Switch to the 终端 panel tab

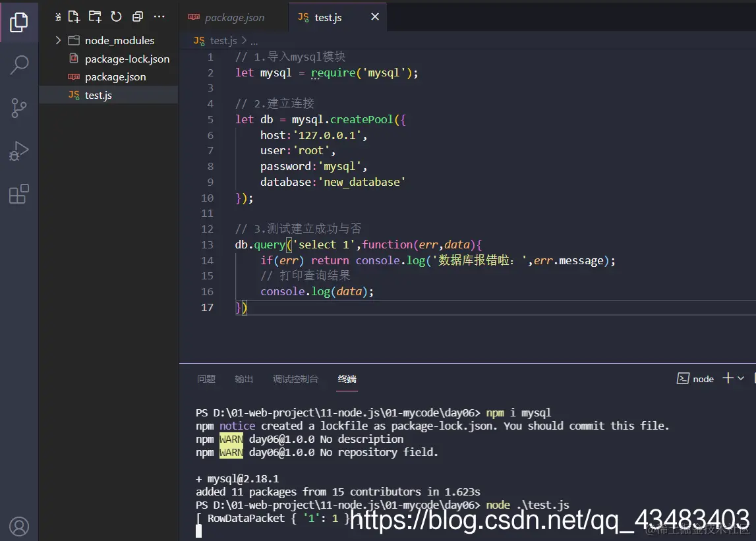coord(347,379)
